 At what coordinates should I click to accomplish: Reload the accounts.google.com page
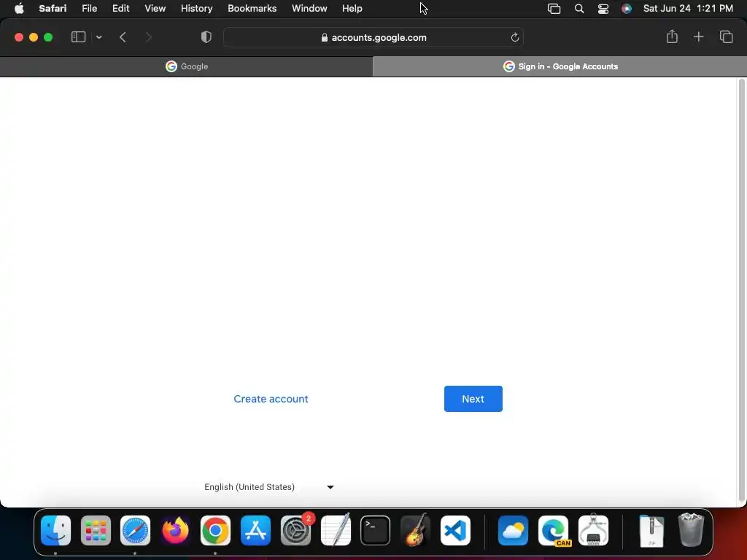(514, 37)
